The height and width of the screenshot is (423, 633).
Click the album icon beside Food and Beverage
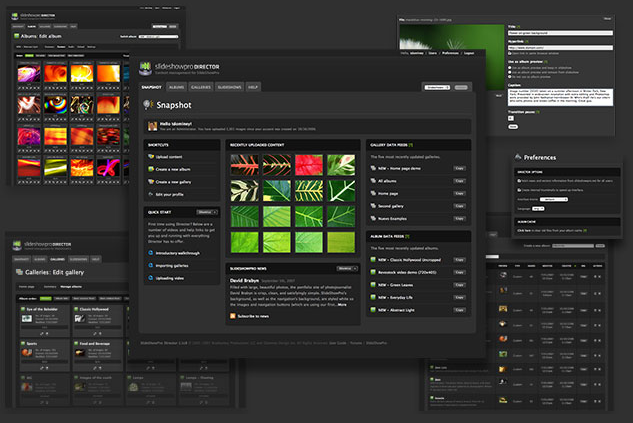[76, 343]
